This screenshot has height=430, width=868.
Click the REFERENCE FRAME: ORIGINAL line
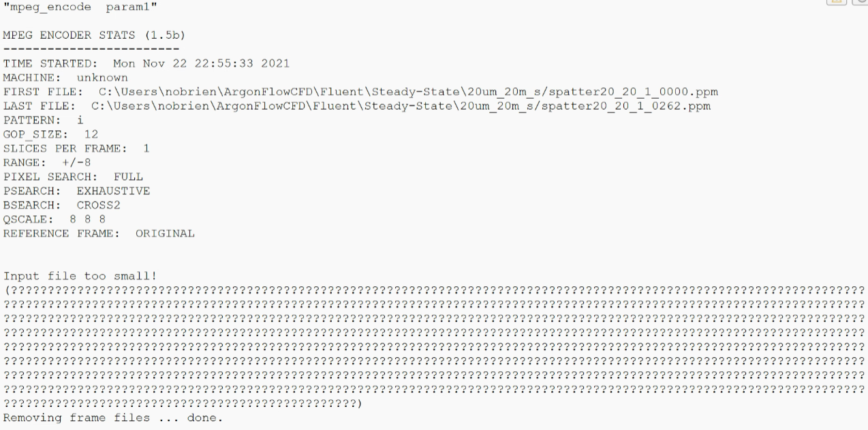click(x=99, y=233)
